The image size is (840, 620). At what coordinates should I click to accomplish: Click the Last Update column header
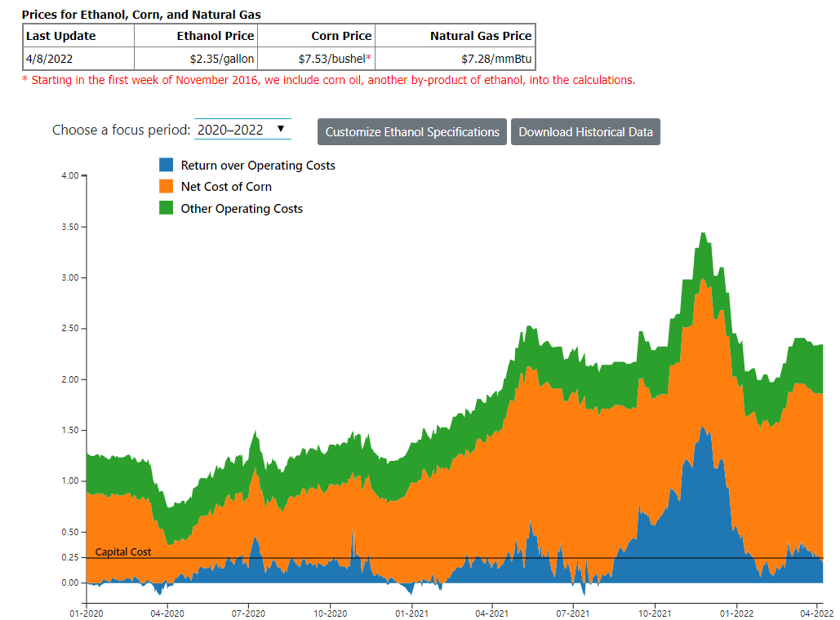pos(61,36)
